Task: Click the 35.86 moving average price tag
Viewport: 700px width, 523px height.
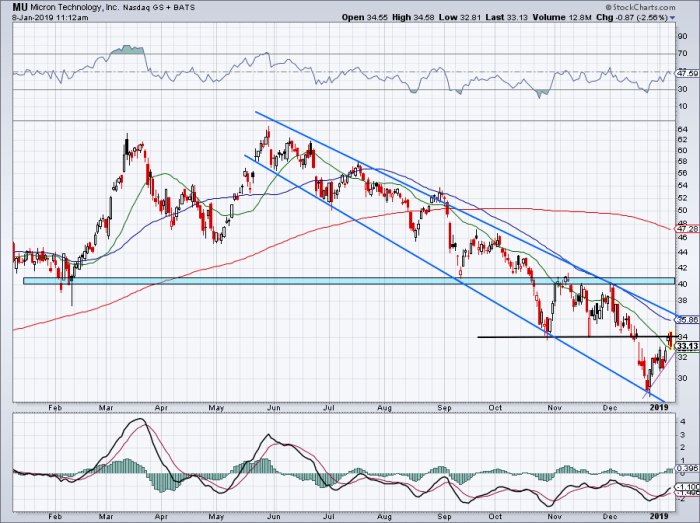Action: [687, 320]
